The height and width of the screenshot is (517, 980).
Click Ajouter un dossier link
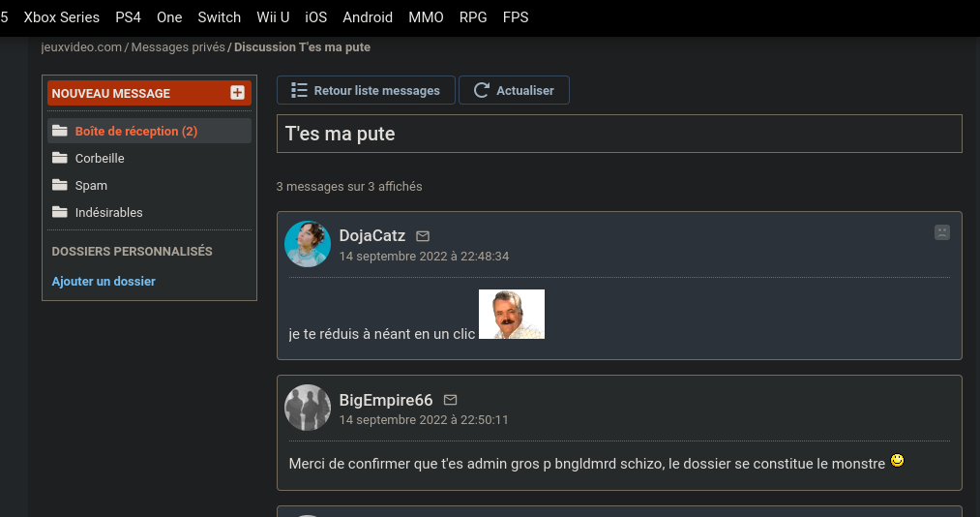pos(104,282)
